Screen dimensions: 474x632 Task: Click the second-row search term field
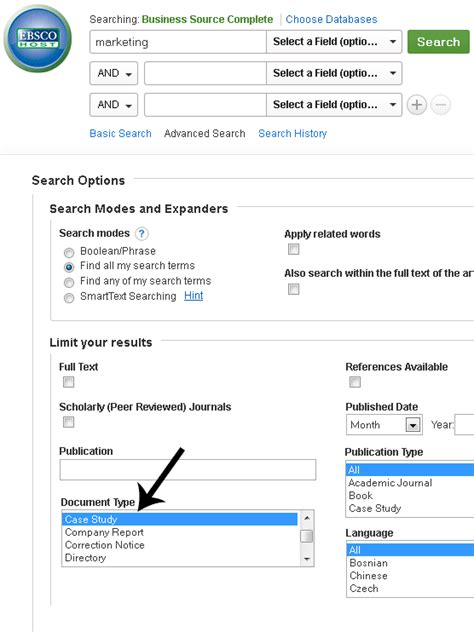[x=205, y=73]
